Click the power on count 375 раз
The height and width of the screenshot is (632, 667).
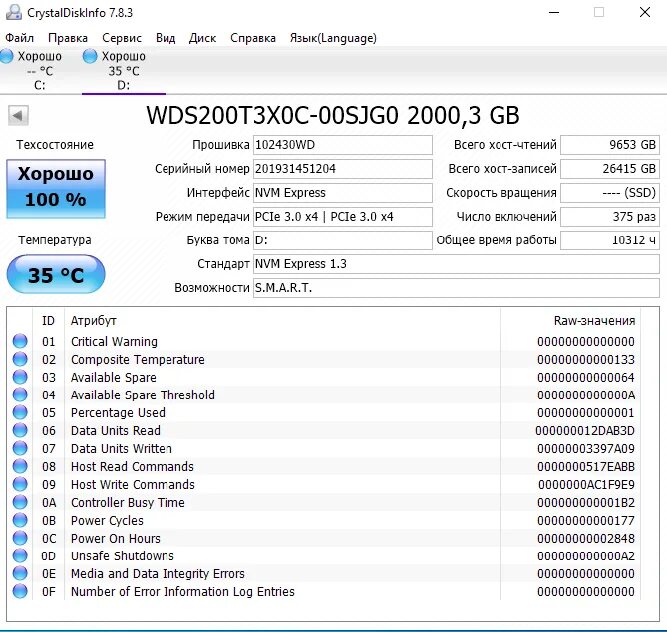pos(610,216)
